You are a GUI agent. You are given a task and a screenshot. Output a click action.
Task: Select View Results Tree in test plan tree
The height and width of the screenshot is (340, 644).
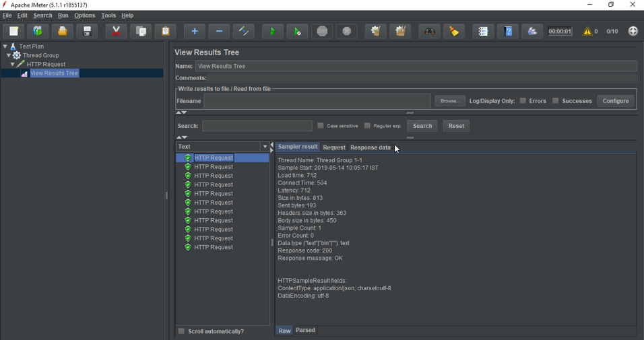click(54, 73)
